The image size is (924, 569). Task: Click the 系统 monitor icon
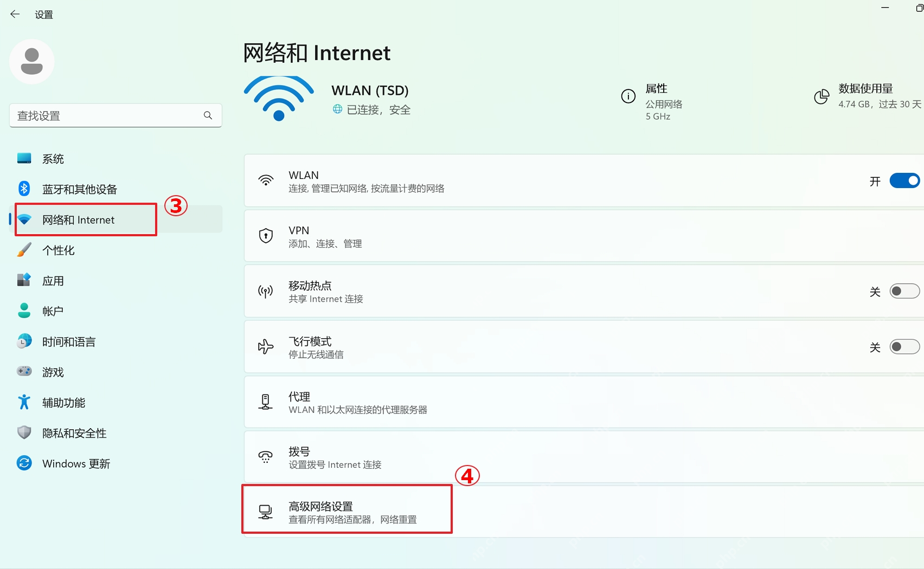(x=24, y=158)
